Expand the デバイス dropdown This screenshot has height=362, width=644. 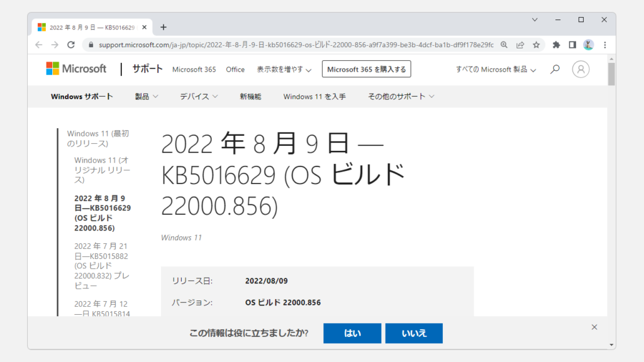coord(199,96)
